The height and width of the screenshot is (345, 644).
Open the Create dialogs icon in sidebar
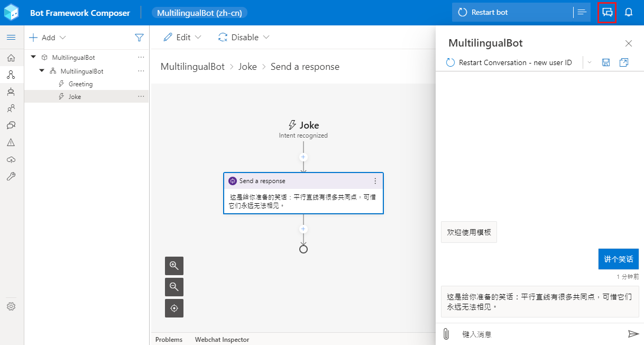click(x=11, y=75)
